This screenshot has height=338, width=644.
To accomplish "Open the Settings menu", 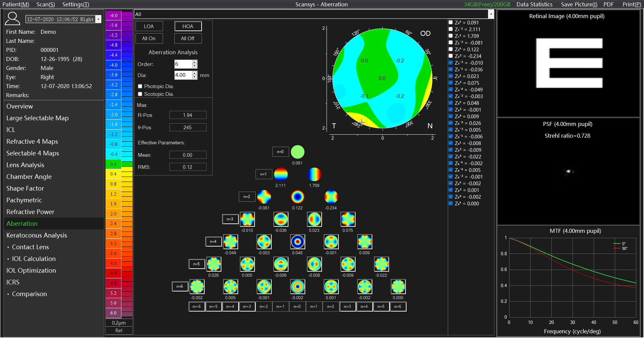I will pos(75,4).
